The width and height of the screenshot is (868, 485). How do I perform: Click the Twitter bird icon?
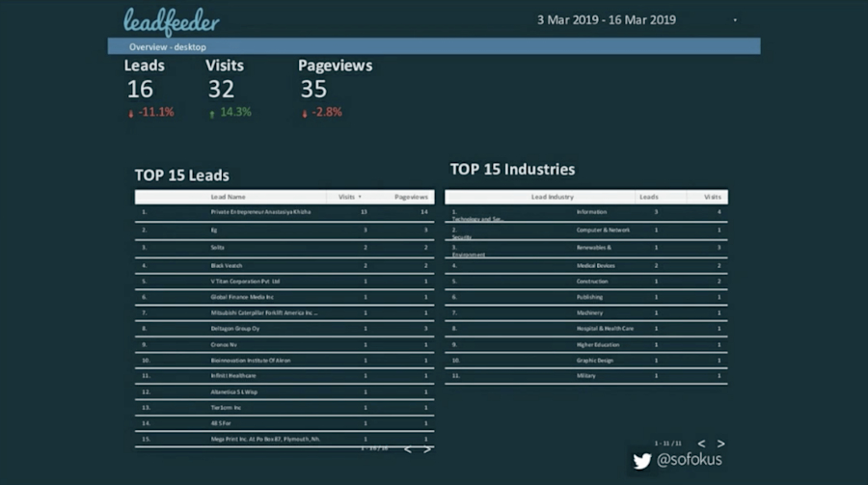coord(641,461)
